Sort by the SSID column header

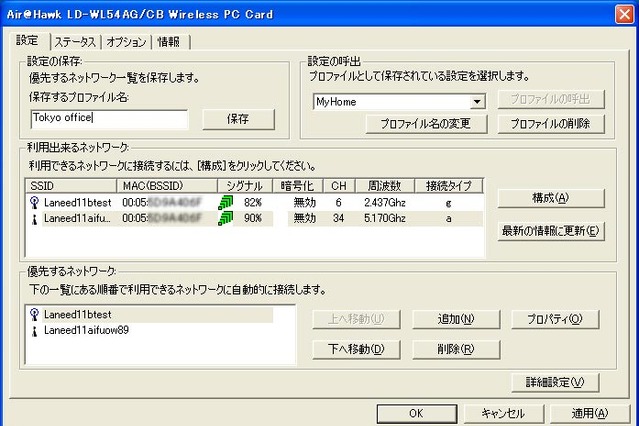(71, 186)
